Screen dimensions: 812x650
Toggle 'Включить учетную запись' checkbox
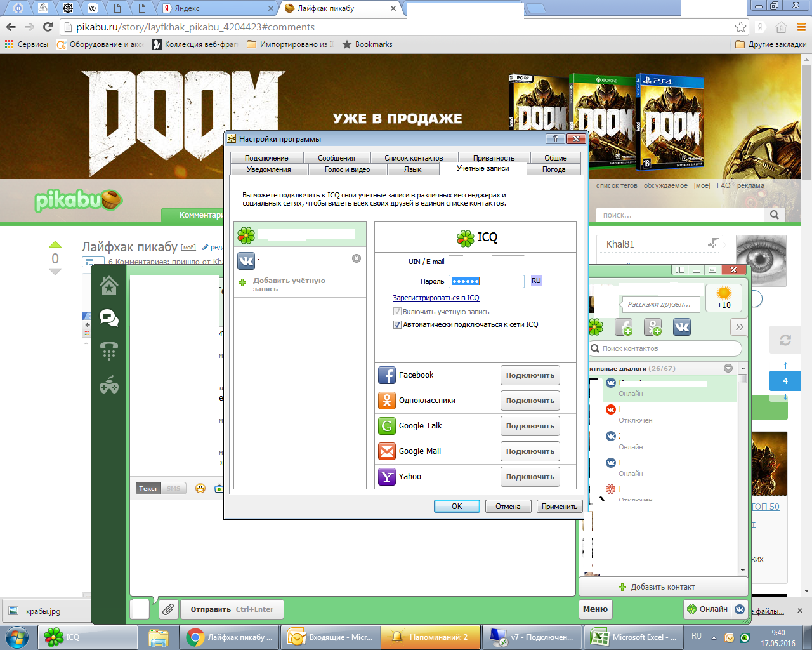(x=397, y=312)
